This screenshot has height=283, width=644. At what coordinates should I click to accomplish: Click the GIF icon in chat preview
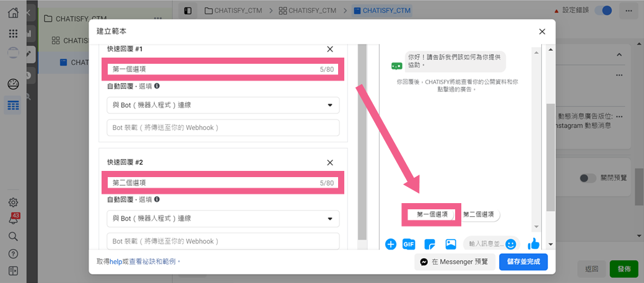pyautogui.click(x=409, y=244)
